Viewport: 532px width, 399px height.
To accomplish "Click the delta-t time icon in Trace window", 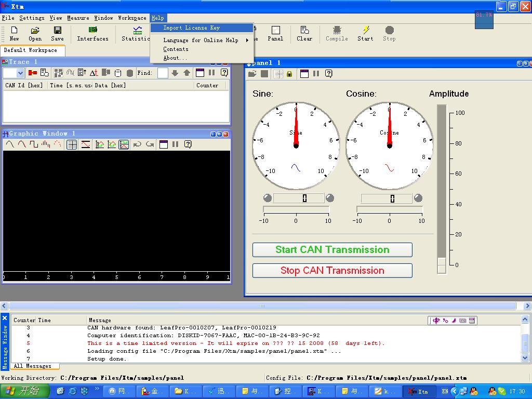I will point(94,73).
